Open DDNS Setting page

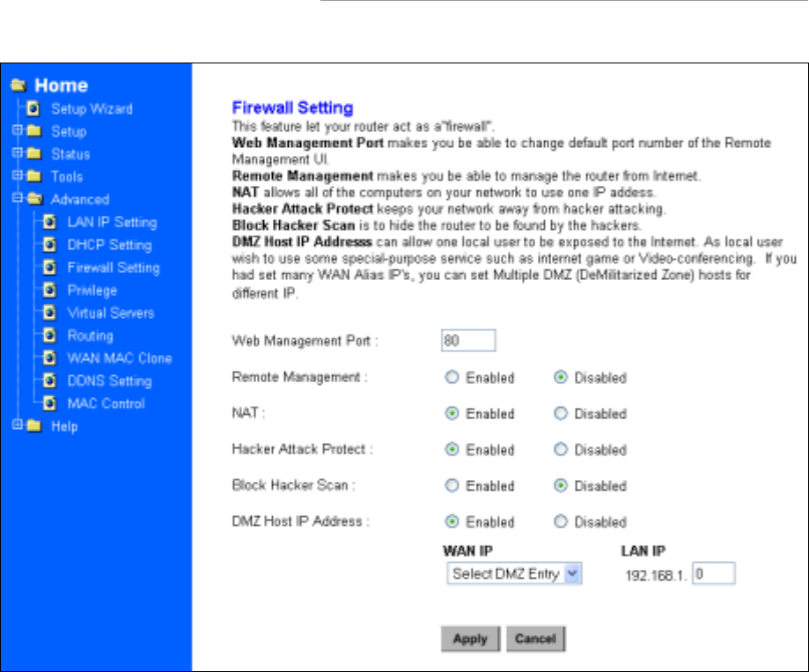click(x=109, y=381)
